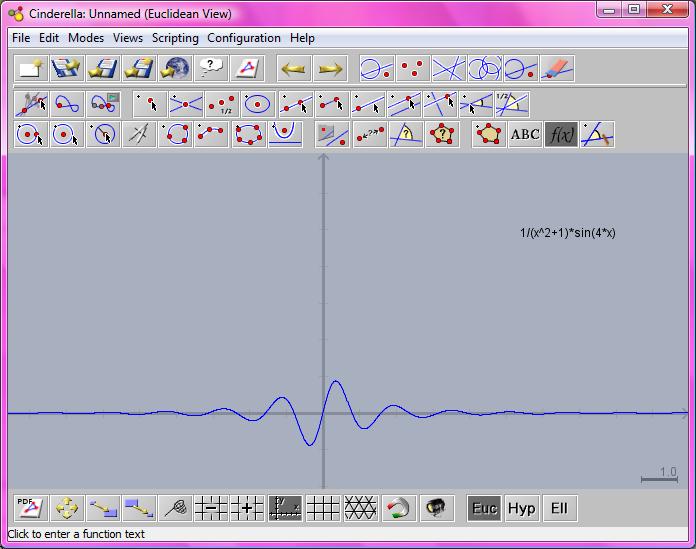Viewport: 696px width, 549px height.
Task: Select the function plot f(x) tool
Action: 562,134
